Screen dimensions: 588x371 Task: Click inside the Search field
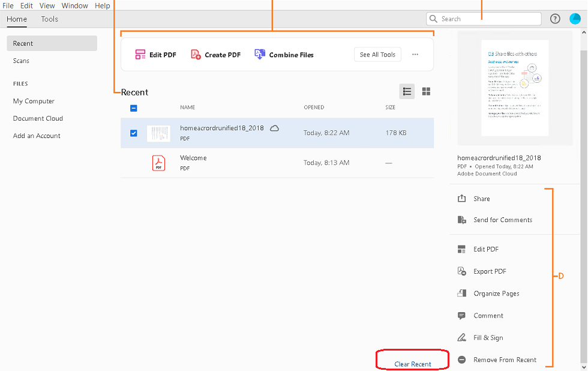point(483,19)
